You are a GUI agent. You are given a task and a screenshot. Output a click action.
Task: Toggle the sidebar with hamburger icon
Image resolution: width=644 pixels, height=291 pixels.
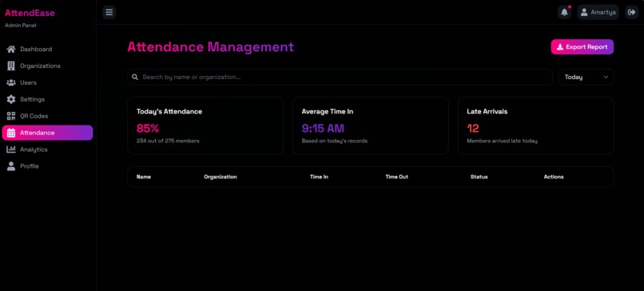click(x=109, y=12)
